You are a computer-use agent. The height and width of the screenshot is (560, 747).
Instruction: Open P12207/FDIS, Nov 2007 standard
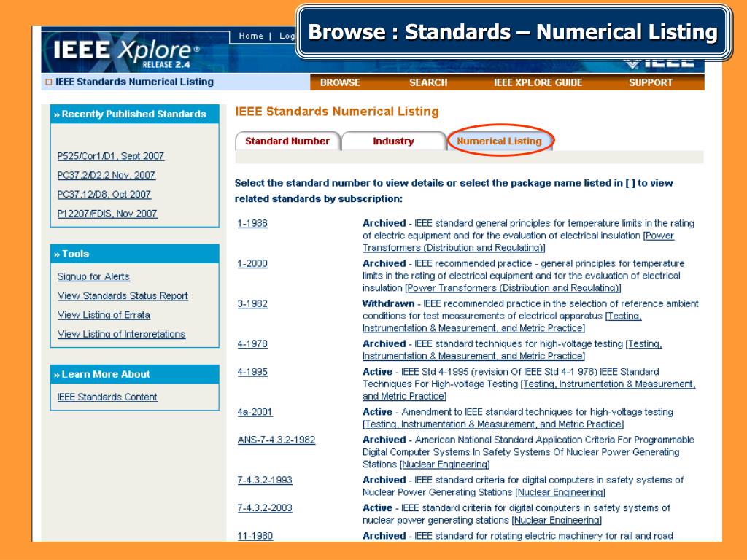point(107,214)
